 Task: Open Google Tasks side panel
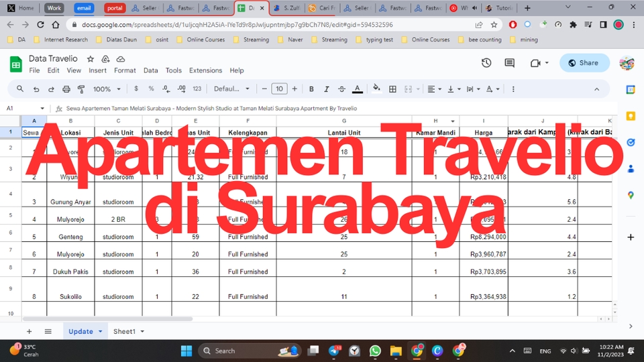(x=631, y=142)
